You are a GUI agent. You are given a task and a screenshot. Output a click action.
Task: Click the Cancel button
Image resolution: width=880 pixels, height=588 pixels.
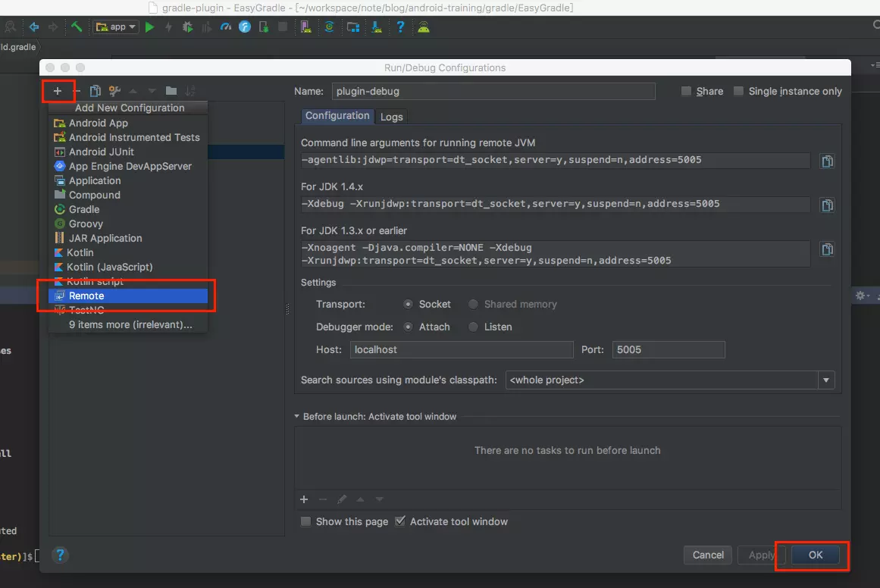tap(708, 555)
